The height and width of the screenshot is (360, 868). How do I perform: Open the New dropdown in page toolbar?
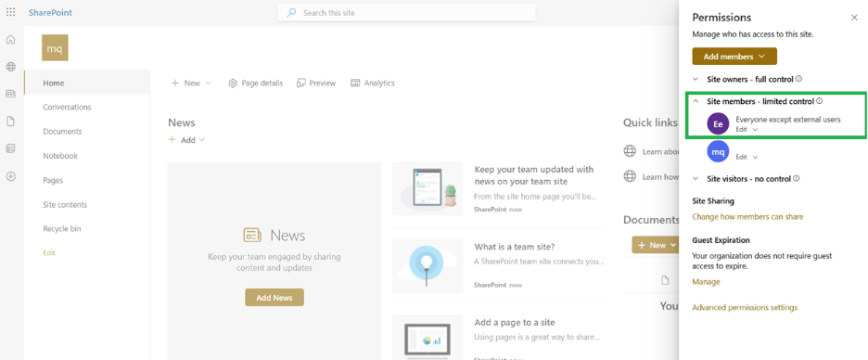[x=191, y=84]
